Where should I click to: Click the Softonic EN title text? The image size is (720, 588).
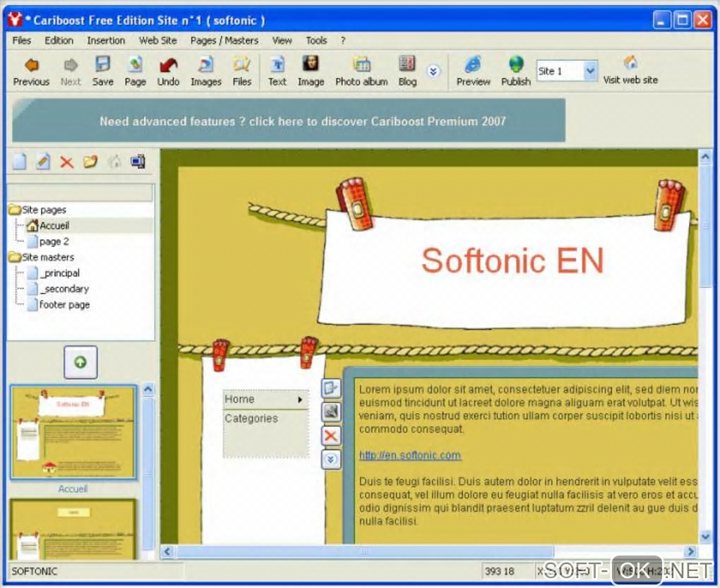(x=512, y=260)
